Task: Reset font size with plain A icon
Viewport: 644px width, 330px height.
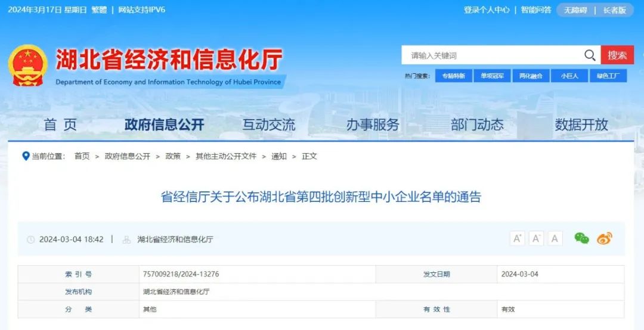Action: coord(555,238)
